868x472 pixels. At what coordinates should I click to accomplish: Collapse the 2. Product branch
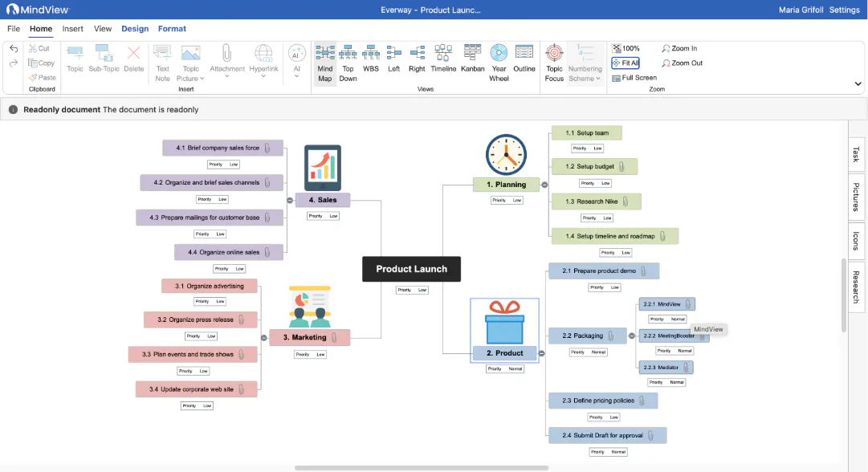coord(542,353)
